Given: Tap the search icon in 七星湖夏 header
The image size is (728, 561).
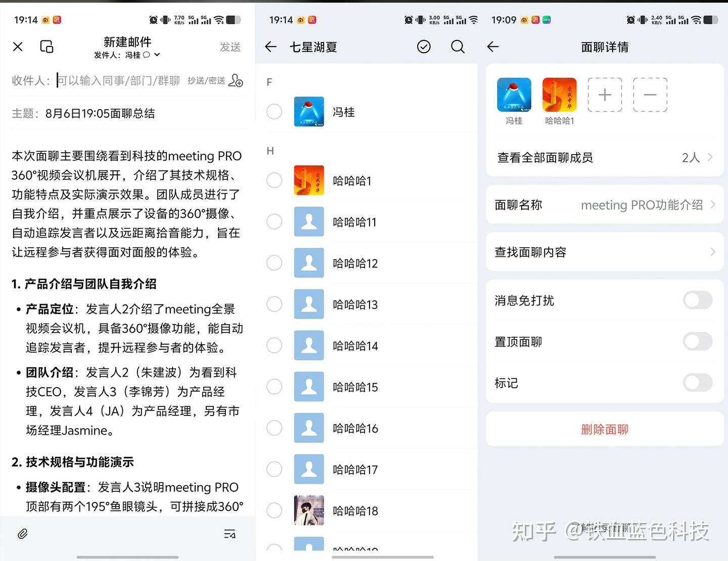Looking at the screenshot, I should [x=458, y=47].
